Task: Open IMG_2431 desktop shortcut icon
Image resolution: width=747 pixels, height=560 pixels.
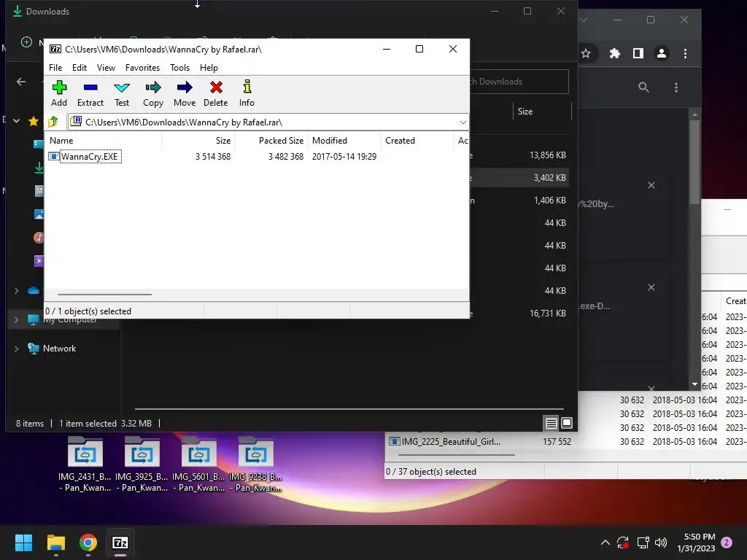Action: click(x=85, y=464)
